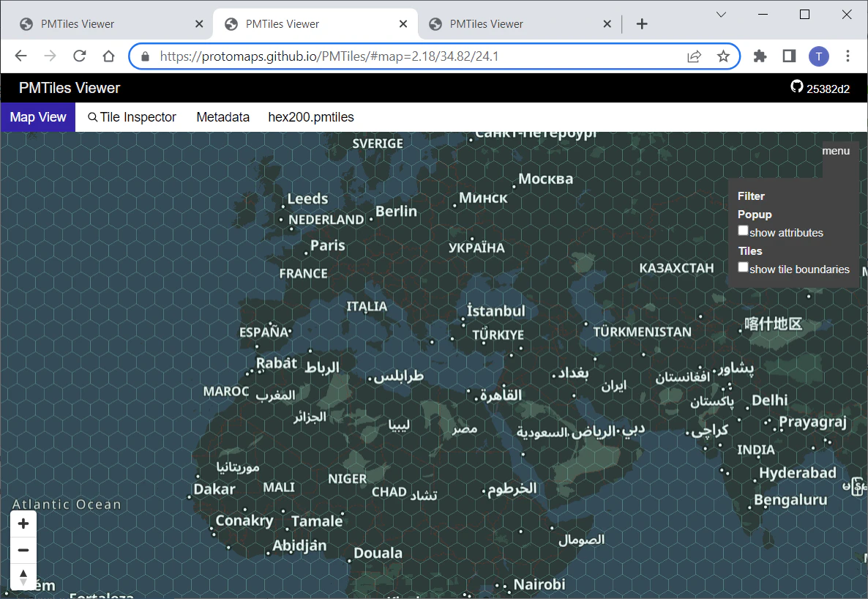
Task: Bookmark this page with the star icon
Action: click(723, 56)
